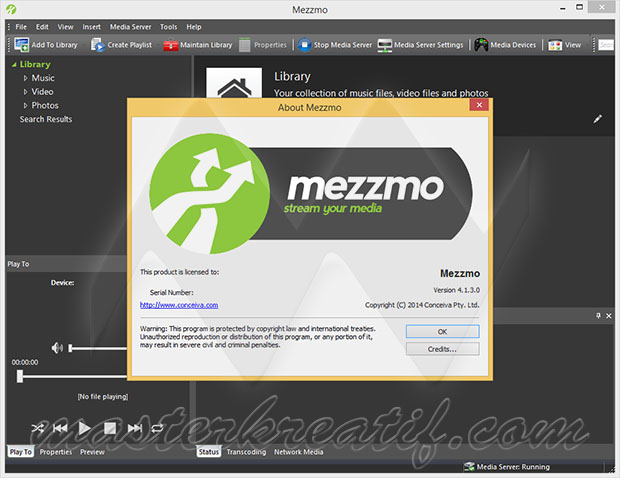Pin the status panel with pin icon
Screen dimensions: 620x478
click(598, 316)
